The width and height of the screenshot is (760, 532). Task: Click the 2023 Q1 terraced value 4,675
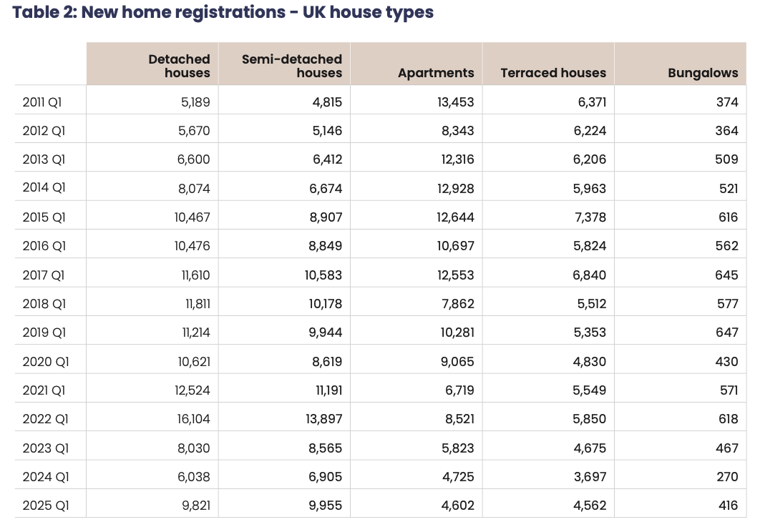point(590,448)
